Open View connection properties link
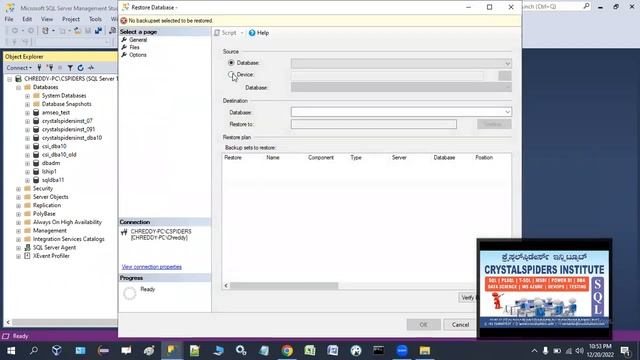This screenshot has height=360, width=640. (x=151, y=267)
